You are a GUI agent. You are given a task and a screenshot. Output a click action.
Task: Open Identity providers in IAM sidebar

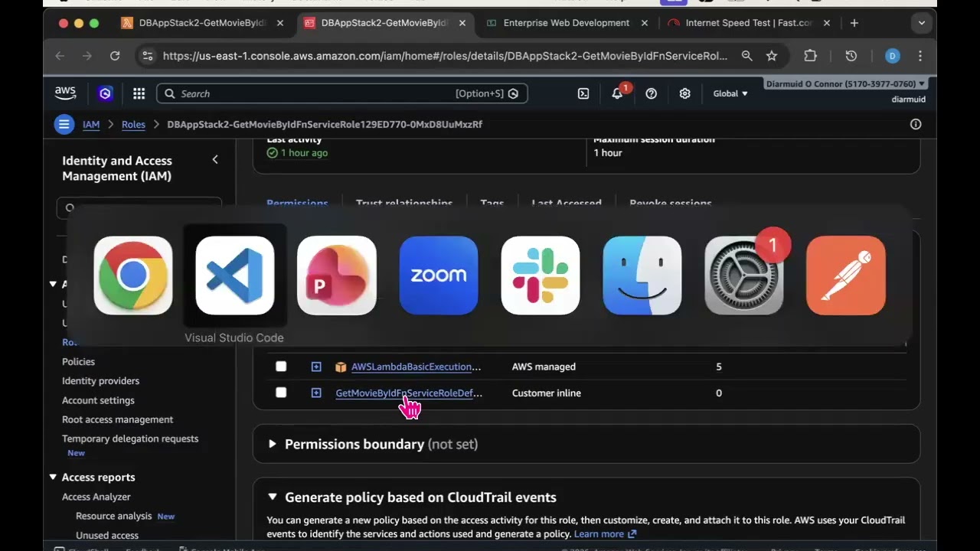[100, 380]
